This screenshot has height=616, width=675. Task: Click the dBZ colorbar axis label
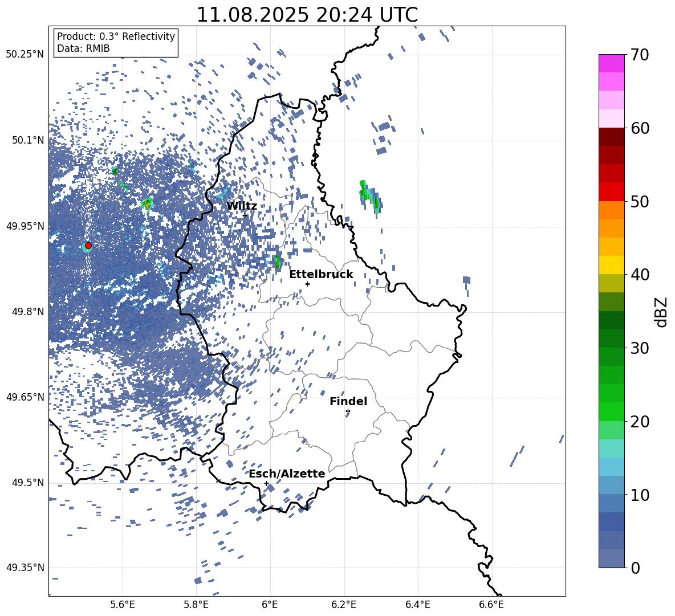(662, 312)
